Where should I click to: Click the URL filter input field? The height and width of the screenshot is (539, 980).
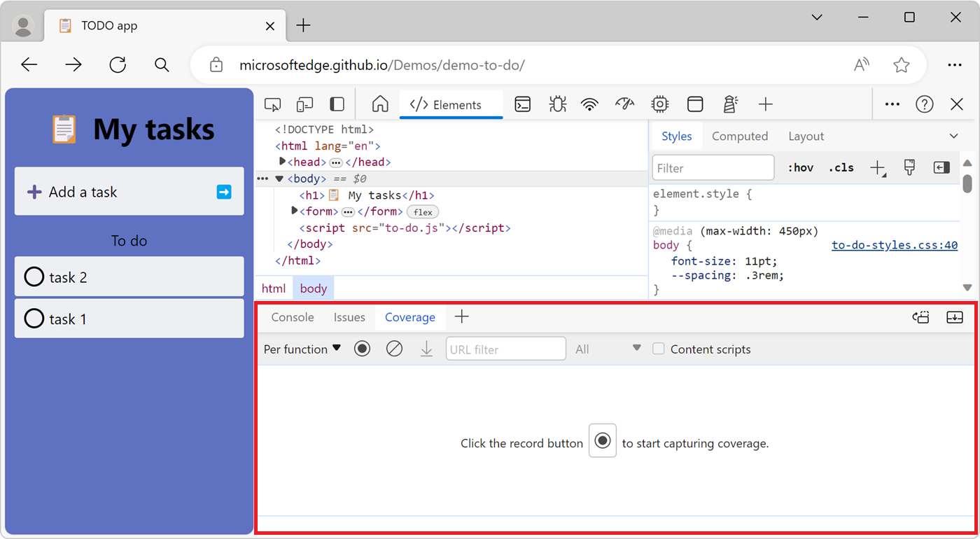click(x=505, y=349)
